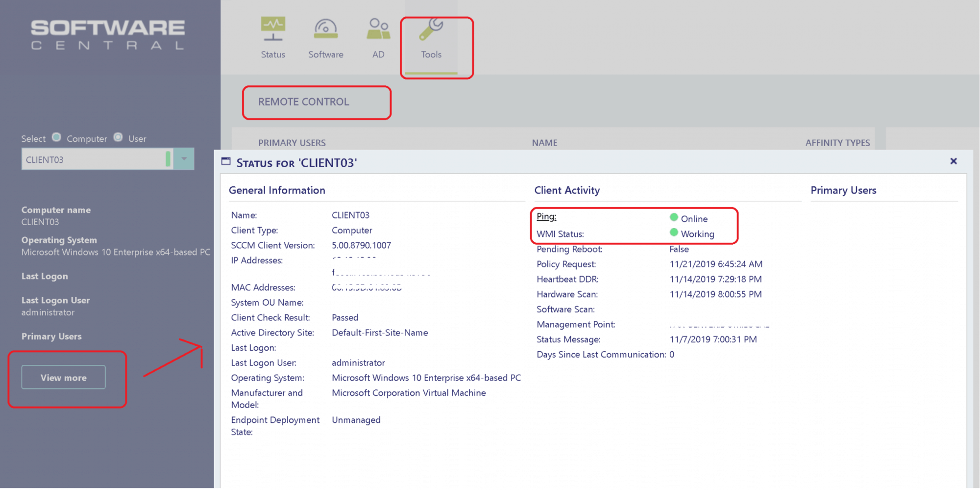Click the View more button under Primary Users
Viewport: 980px width, 490px height.
click(63, 377)
